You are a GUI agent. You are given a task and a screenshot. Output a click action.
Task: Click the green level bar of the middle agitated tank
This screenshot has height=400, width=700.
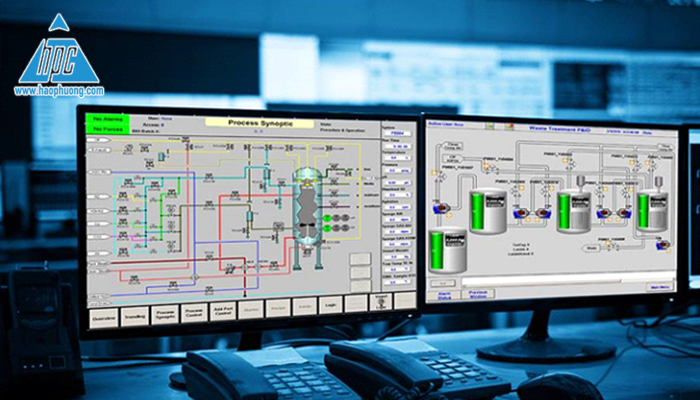pyautogui.click(x=564, y=211)
